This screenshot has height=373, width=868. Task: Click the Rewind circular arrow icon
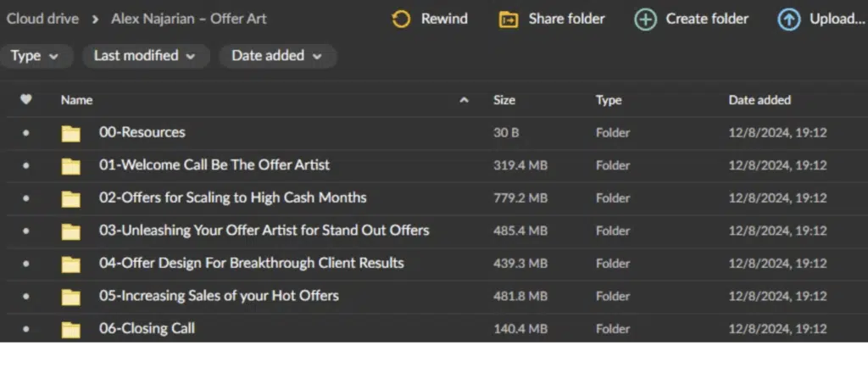(401, 19)
